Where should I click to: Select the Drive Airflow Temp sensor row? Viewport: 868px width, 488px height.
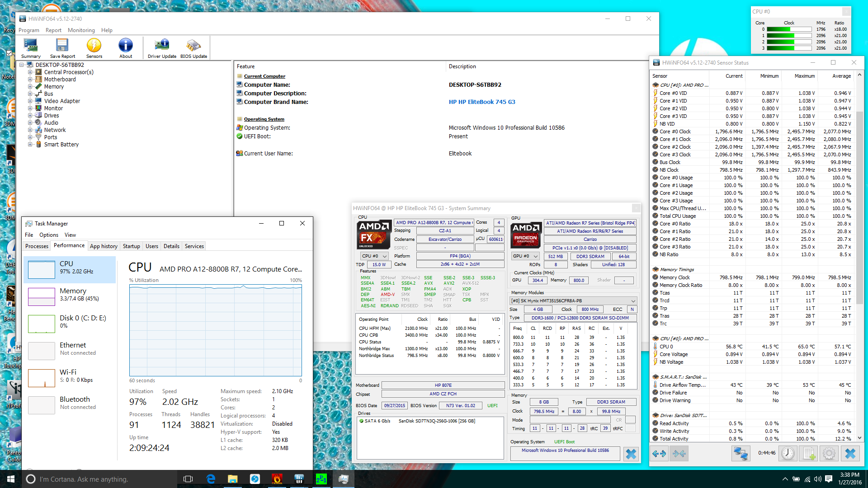pyautogui.click(x=752, y=385)
